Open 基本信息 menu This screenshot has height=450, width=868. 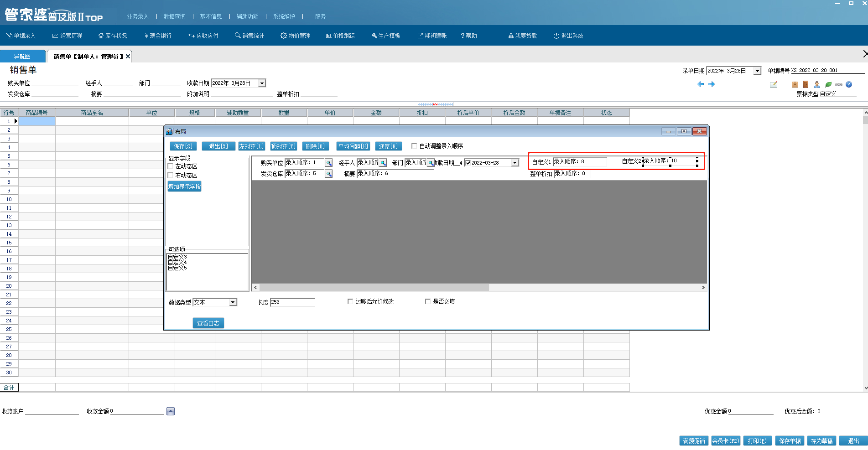tap(211, 16)
